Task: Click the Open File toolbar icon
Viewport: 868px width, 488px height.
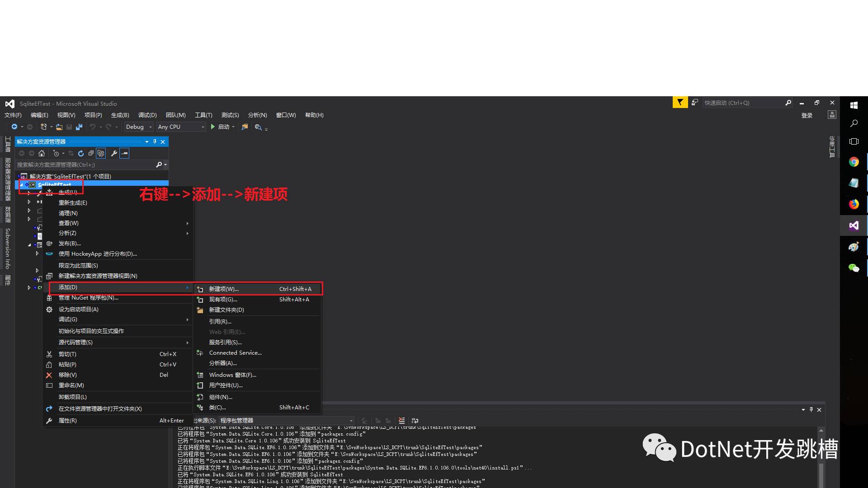Action: 59,127
